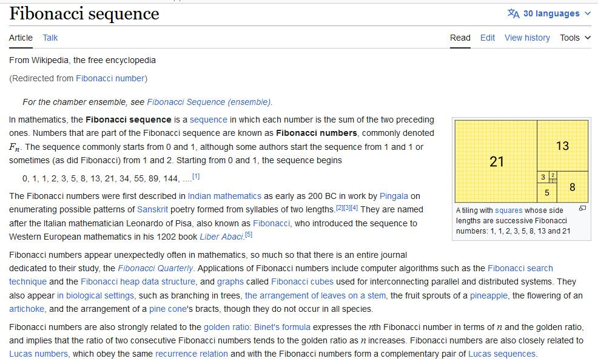Click the enlarge icon under the tiling image

(582, 208)
